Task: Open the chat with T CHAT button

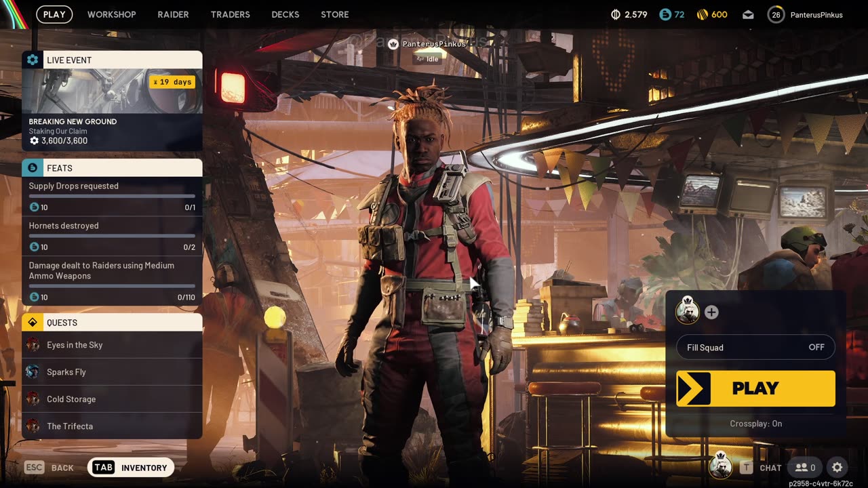Action: (x=761, y=468)
